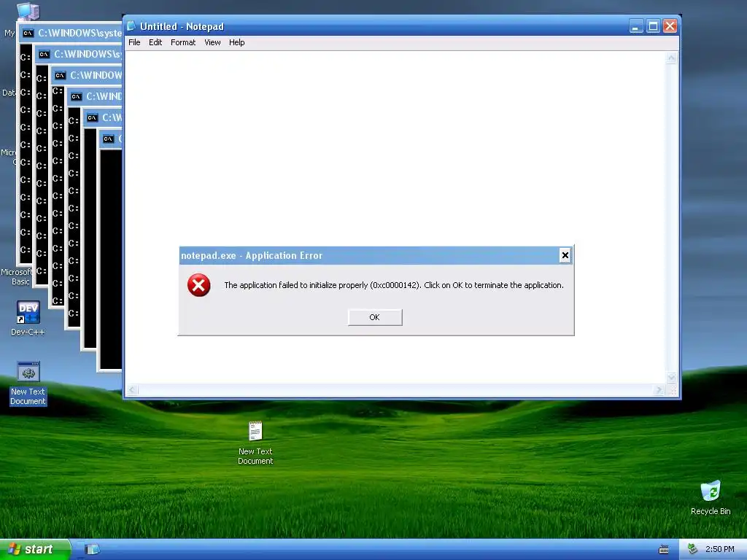Click Notepad vertical scrollbar up arrow
The height and width of the screenshot is (560, 747).
(x=671, y=58)
